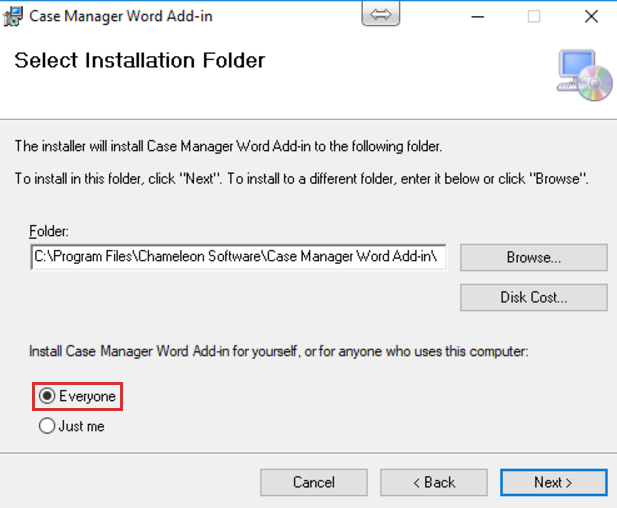The image size is (617, 508).
Task: Choose the Just me radio option
Action: click(47, 427)
